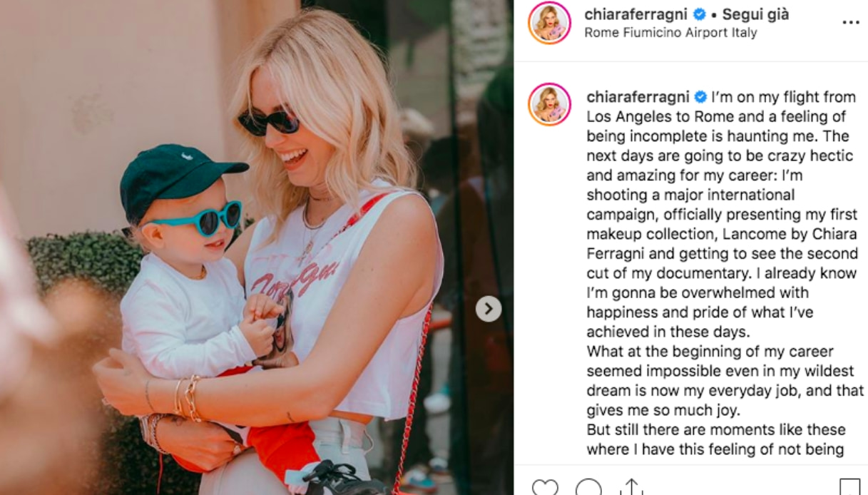Click the gold bracelets on the wrist
This screenshot has width=868, height=495.
pyautogui.click(x=188, y=397)
